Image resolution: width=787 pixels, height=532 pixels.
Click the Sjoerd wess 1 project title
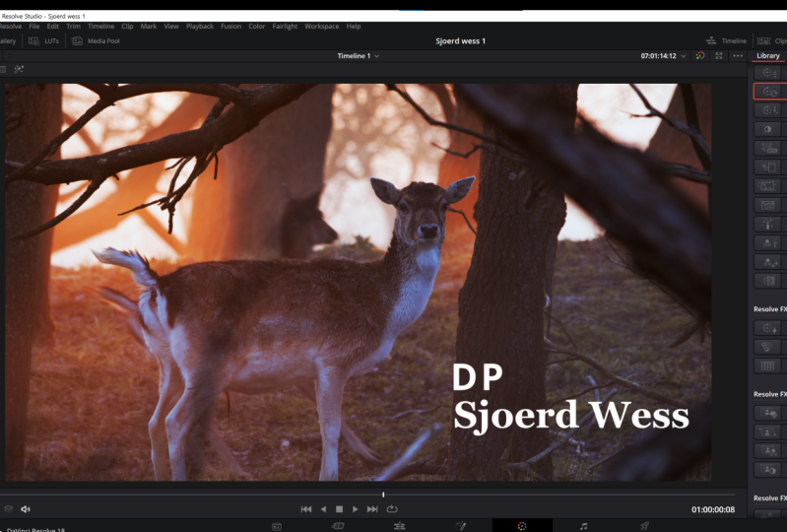(460, 41)
